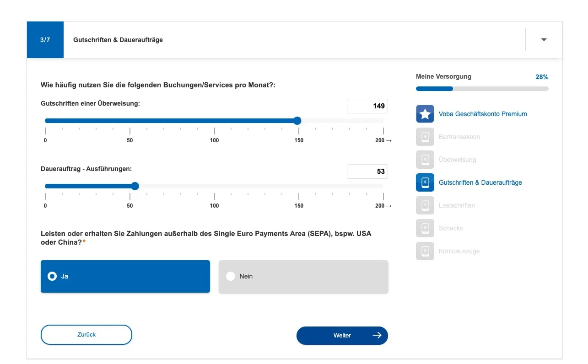This screenshot has height=364, width=588.
Task: Click the 200 → label on Gutschriften slider
Action: coord(383,140)
